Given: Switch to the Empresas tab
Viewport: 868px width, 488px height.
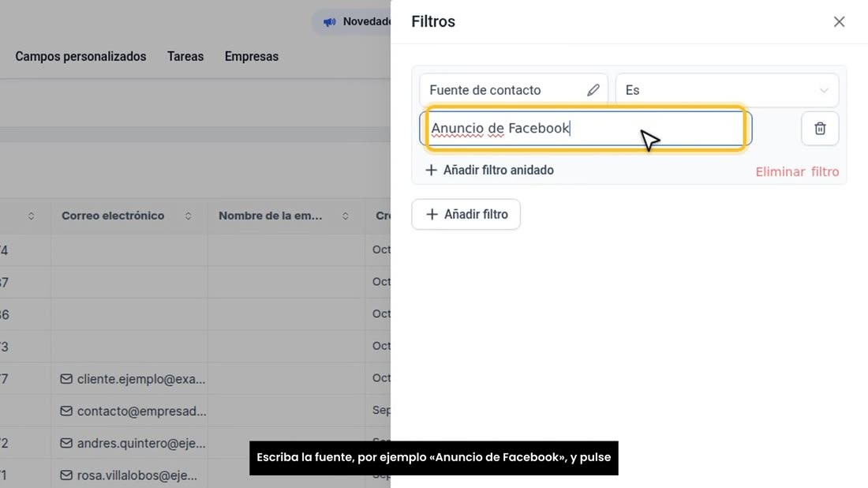Looking at the screenshot, I should pos(251,57).
